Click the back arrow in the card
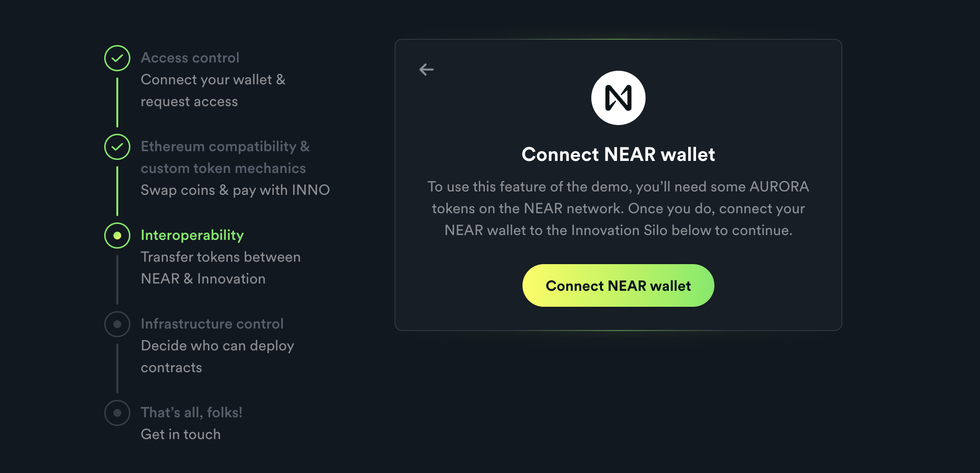This screenshot has height=473, width=980. click(427, 70)
